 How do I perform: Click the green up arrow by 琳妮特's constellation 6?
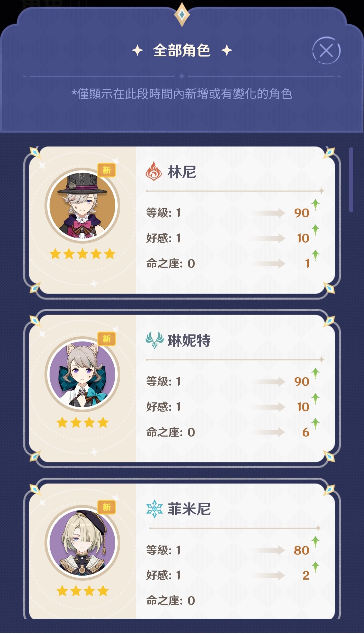315,423
